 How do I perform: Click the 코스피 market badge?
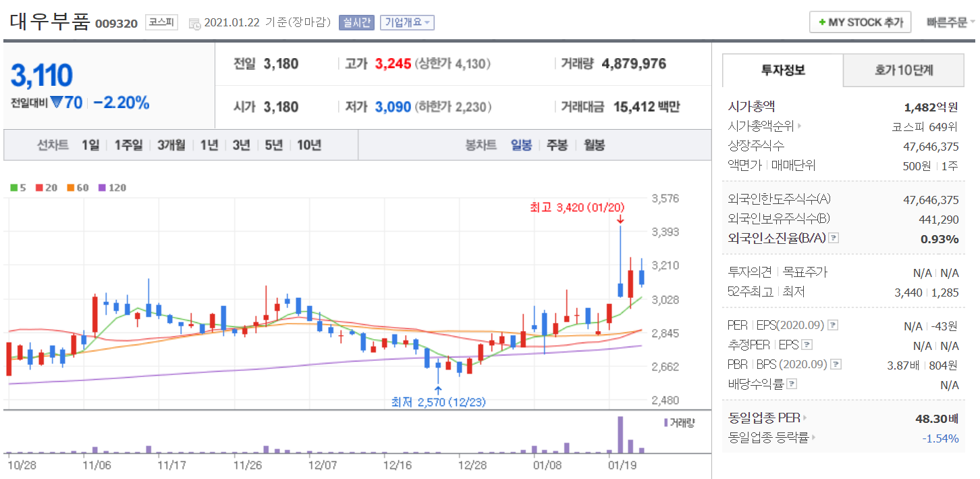coord(161,22)
